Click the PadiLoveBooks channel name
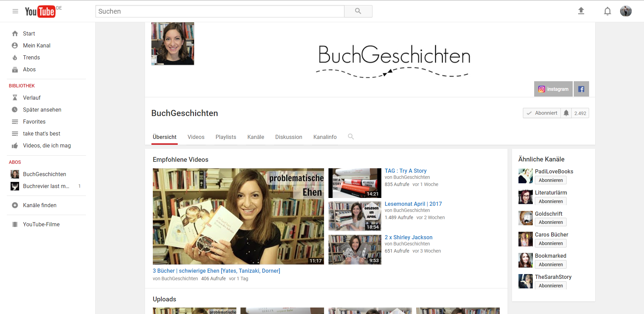Screen dimensions: 644x314 coord(554,171)
